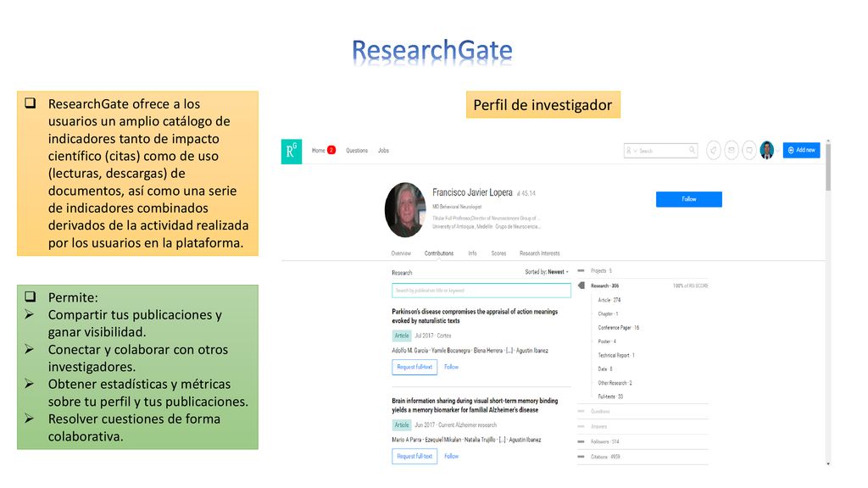Viewport: 868px width, 488px height.
Task: Open Citations 4959 in the sidebar
Action: pos(605,457)
